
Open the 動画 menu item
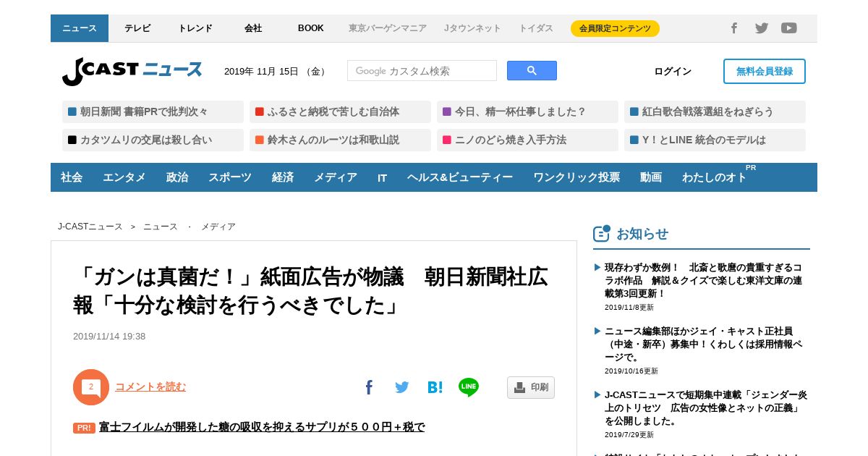(651, 177)
